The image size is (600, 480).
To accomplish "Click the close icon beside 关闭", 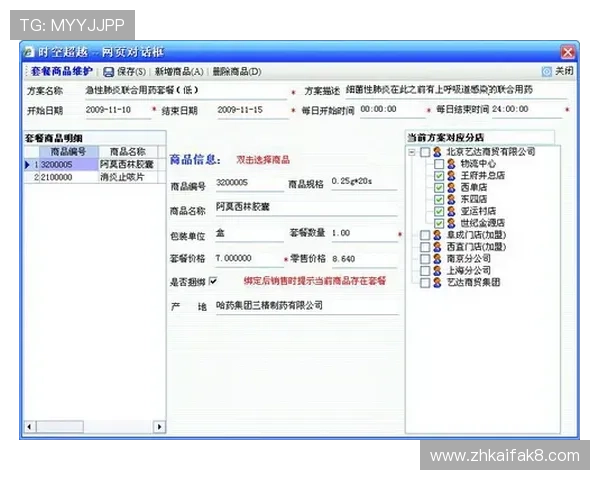I will pyautogui.click(x=546, y=72).
